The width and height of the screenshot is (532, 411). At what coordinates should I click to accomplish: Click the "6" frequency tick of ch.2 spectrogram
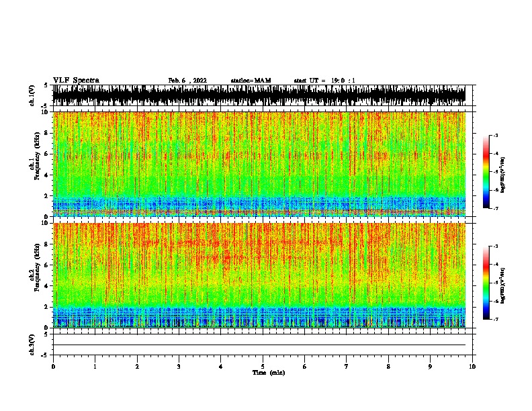[x=46, y=265]
